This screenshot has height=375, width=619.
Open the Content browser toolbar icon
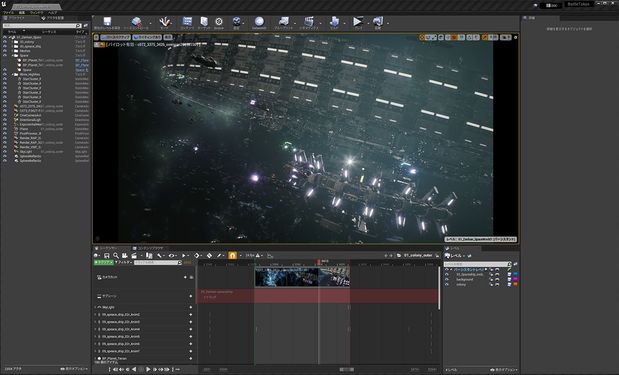187,21
